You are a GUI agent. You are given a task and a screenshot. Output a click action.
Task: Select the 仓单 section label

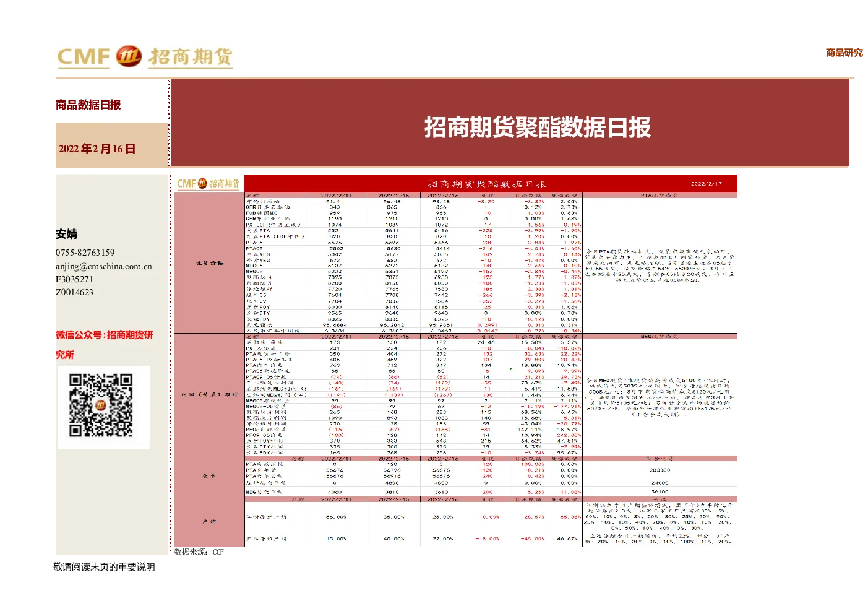pos(209,476)
